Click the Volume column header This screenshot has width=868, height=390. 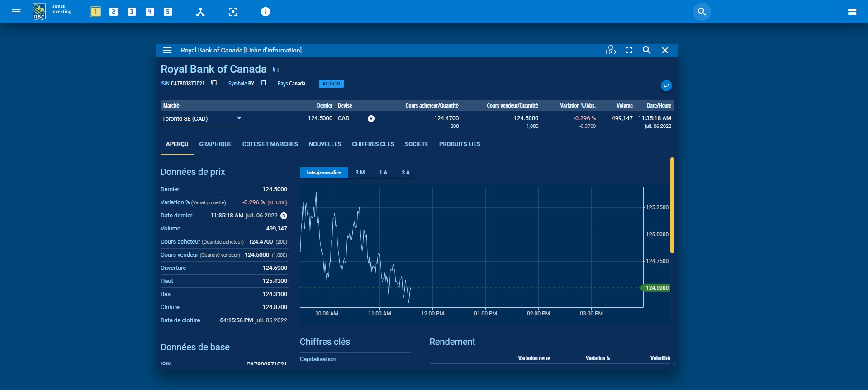pyautogui.click(x=625, y=106)
